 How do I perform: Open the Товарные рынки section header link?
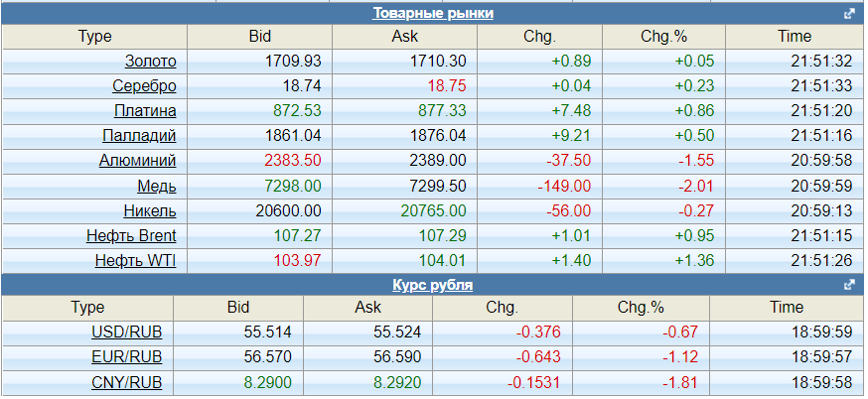point(433,13)
